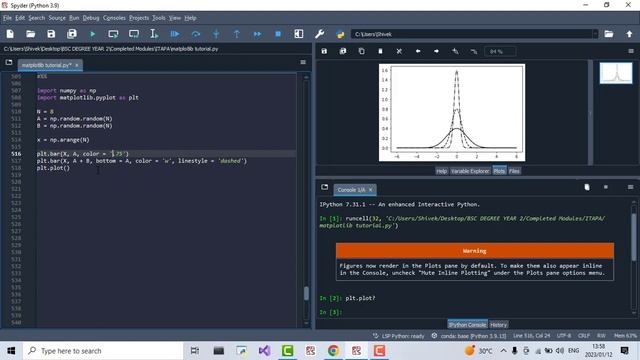Run current cell toolbar icon
Image resolution: width=640 pixels, height=360 pixels.
(113, 34)
